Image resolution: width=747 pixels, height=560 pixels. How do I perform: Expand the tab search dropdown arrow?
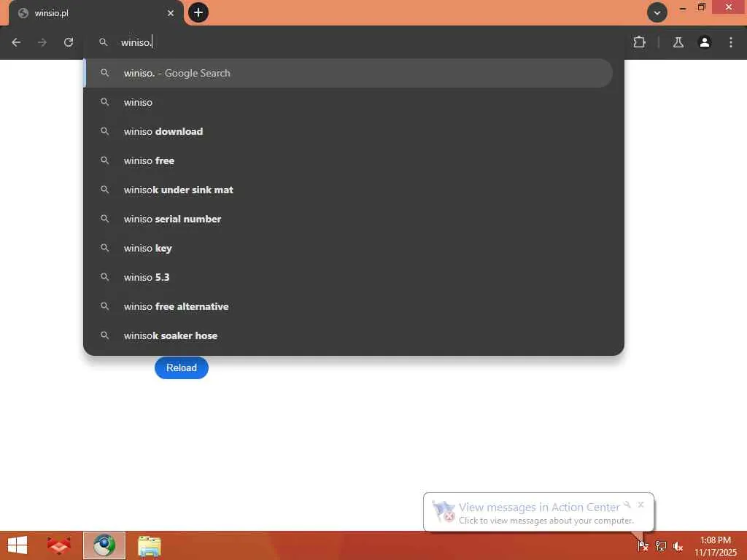(657, 13)
